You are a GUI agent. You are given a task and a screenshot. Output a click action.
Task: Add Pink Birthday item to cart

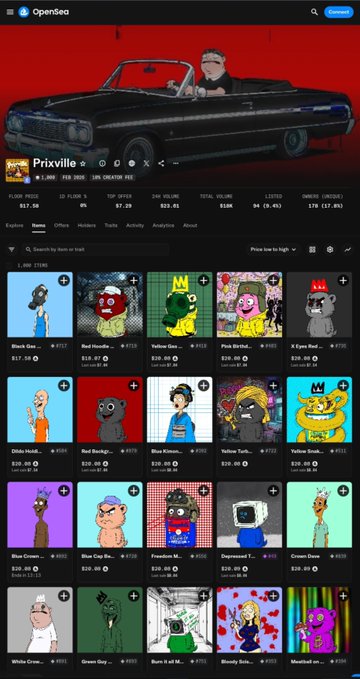(x=273, y=281)
